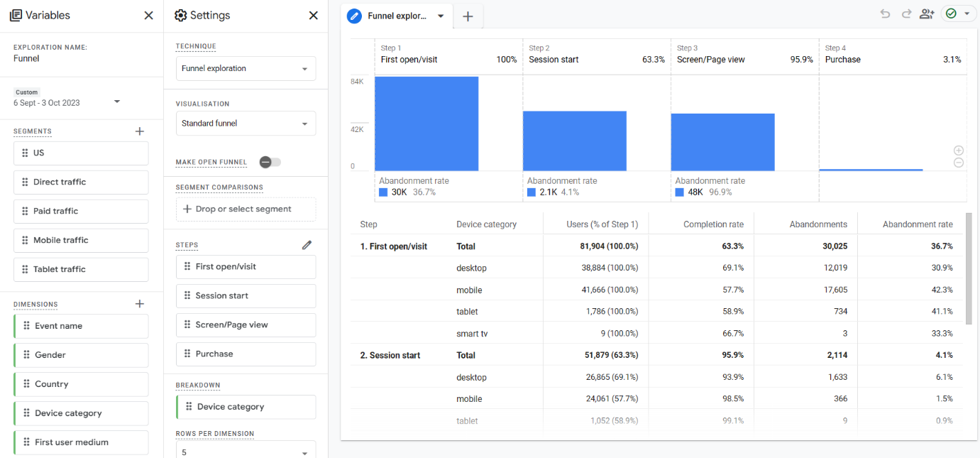Image resolution: width=980 pixels, height=458 pixels.
Task: Click the smart tv row label
Action: coord(471,333)
